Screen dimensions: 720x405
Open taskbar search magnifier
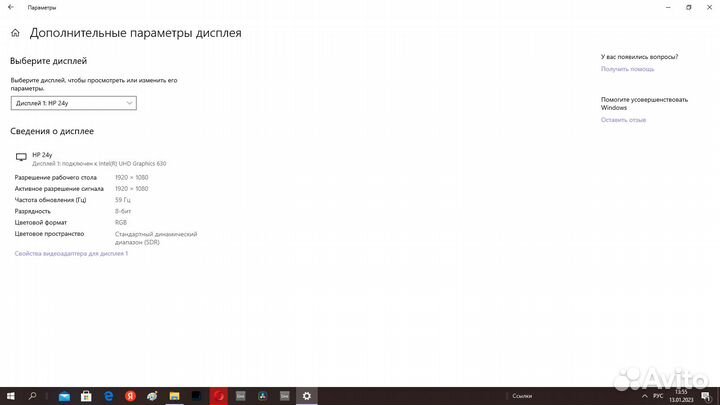[34, 396]
